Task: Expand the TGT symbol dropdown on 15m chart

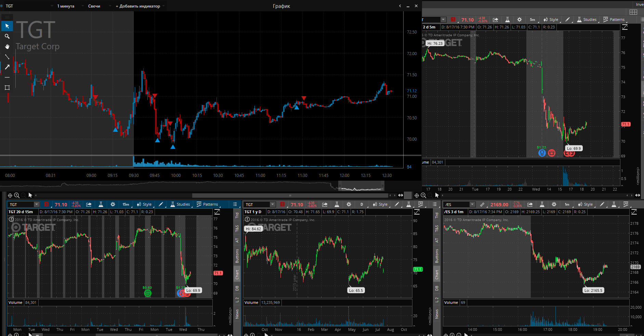Action: (36, 204)
